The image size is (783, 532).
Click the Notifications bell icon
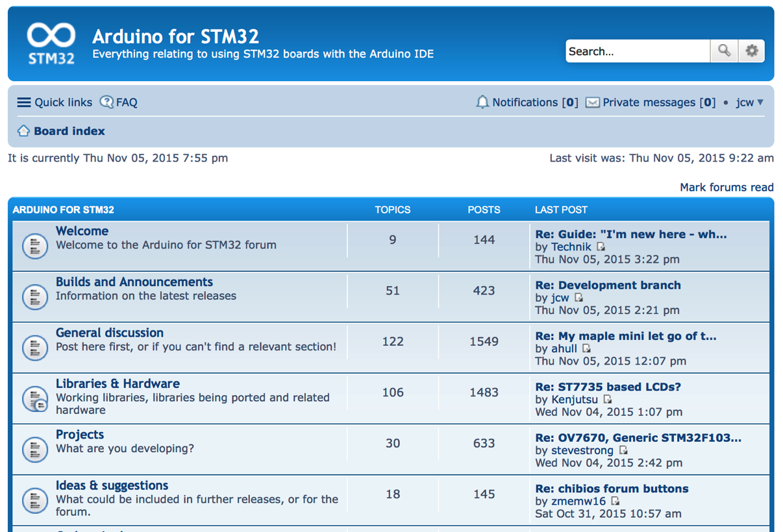point(482,102)
